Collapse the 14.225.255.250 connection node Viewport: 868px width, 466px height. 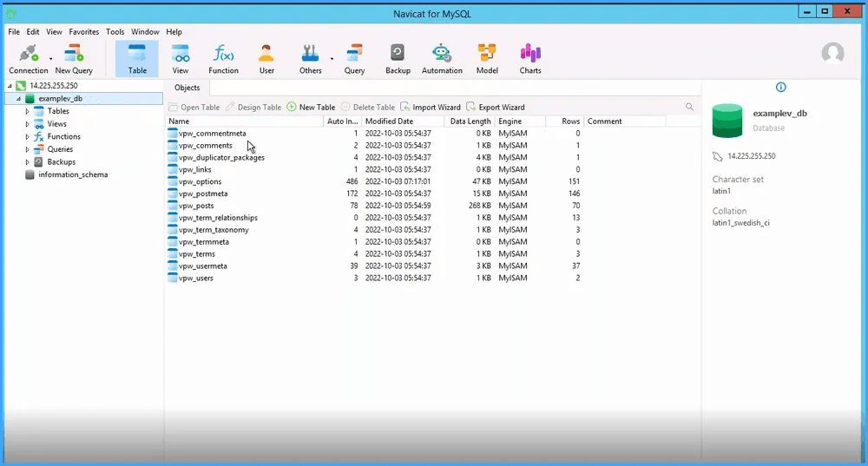click(x=10, y=86)
